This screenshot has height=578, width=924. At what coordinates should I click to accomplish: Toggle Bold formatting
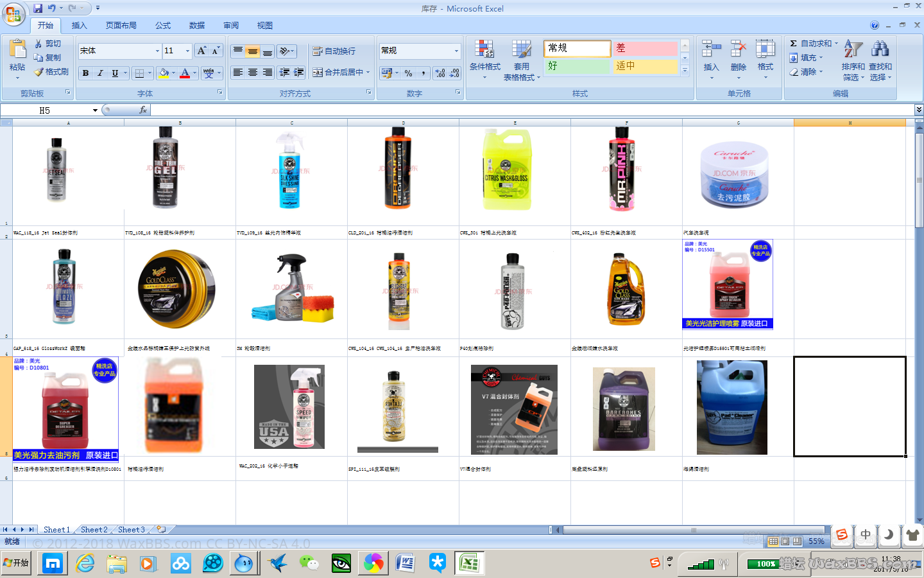point(85,73)
